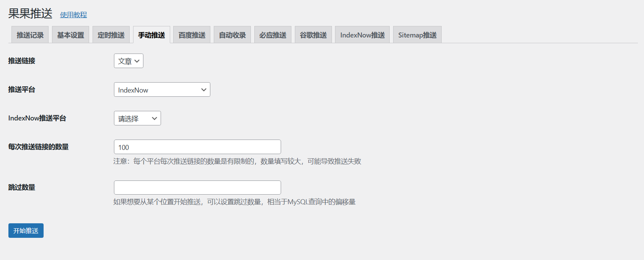Click the 注意 hint about link quantity limits

pyautogui.click(x=237, y=161)
